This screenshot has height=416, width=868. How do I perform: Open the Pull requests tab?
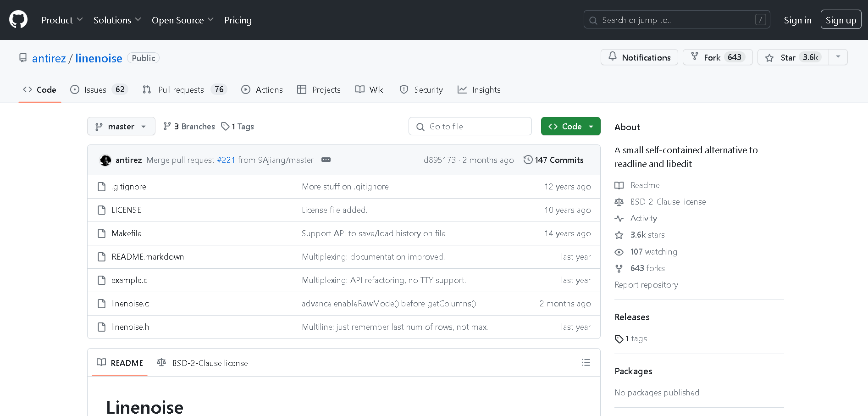tap(181, 90)
